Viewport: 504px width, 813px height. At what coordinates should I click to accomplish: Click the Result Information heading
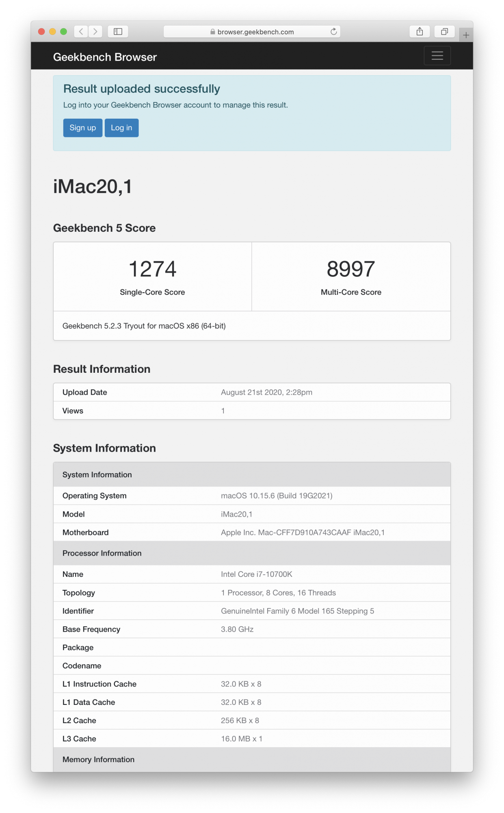click(102, 369)
